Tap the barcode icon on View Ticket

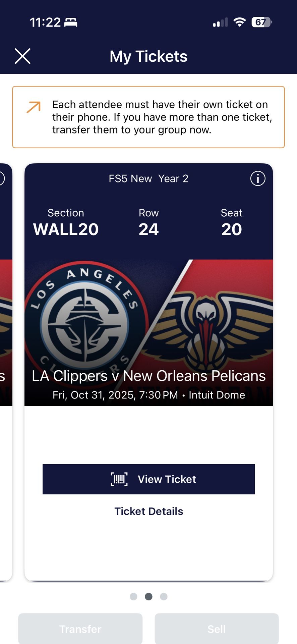click(x=119, y=479)
